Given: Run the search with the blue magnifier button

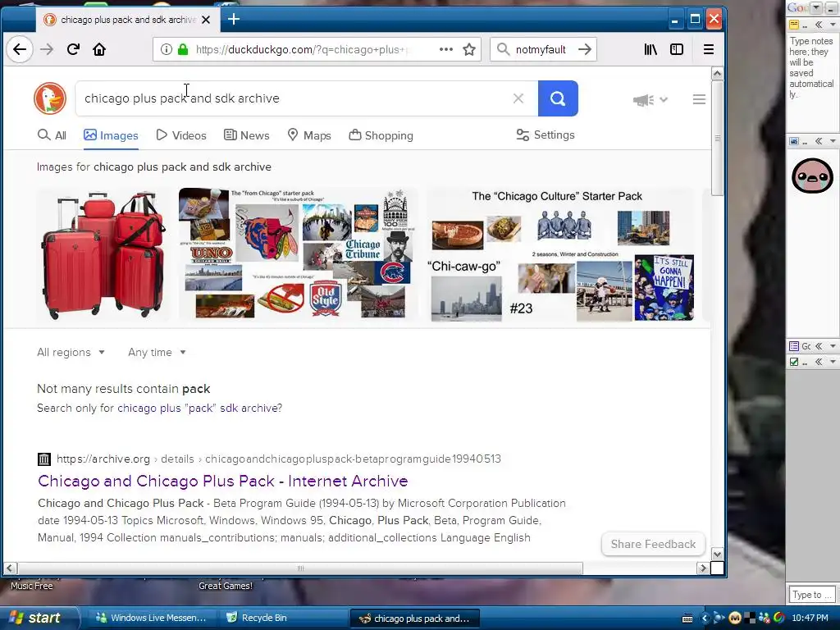Looking at the screenshot, I should click(558, 98).
